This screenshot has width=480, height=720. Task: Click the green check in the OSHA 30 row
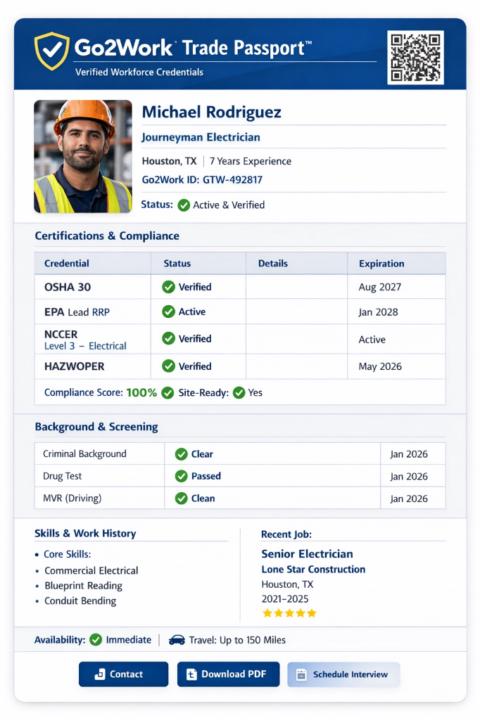[x=169, y=287]
